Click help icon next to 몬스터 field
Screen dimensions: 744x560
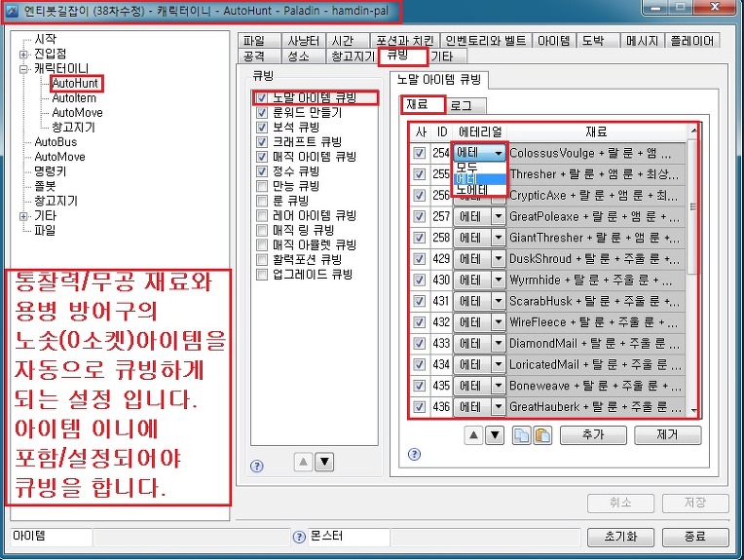point(299,537)
